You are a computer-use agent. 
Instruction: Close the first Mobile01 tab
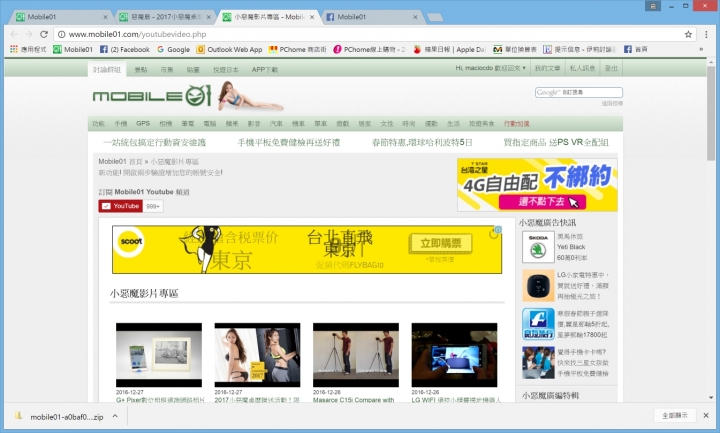click(105, 17)
